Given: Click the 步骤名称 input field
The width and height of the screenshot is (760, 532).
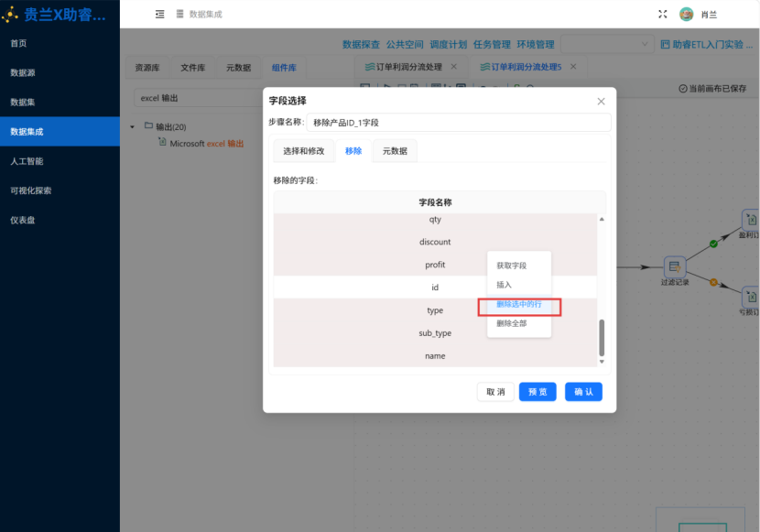Looking at the screenshot, I should 459,123.
